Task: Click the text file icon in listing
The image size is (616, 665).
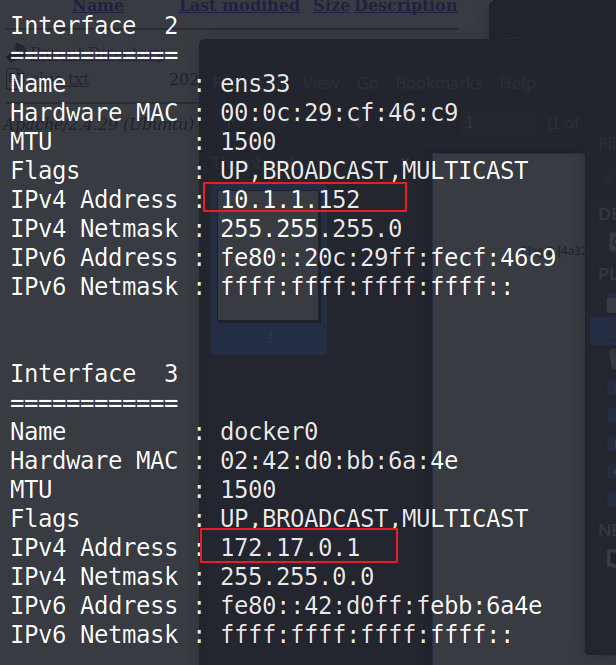Action: click(14, 79)
